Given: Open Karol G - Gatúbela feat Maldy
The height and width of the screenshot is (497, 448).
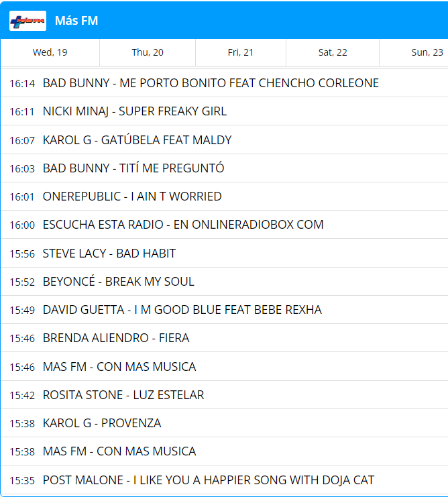Looking at the screenshot, I should (x=137, y=140).
